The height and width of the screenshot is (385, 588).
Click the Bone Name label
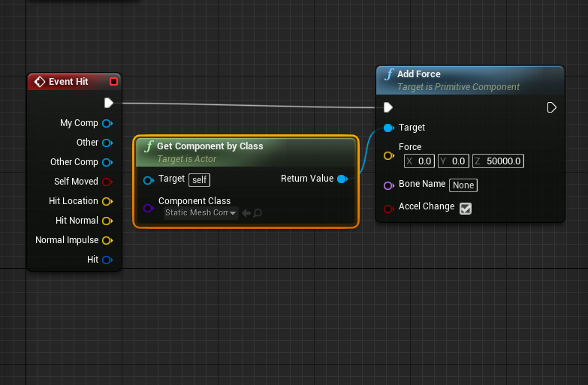tap(422, 184)
